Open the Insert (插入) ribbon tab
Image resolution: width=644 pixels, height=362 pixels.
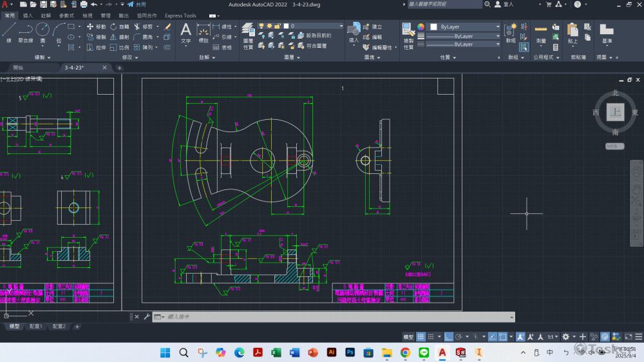[x=28, y=15]
